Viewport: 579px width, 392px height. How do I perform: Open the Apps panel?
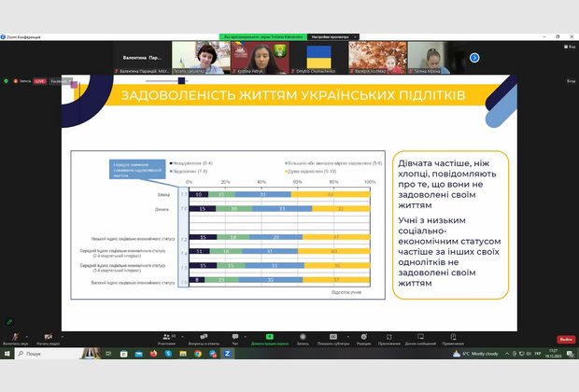pyautogui.click(x=389, y=339)
